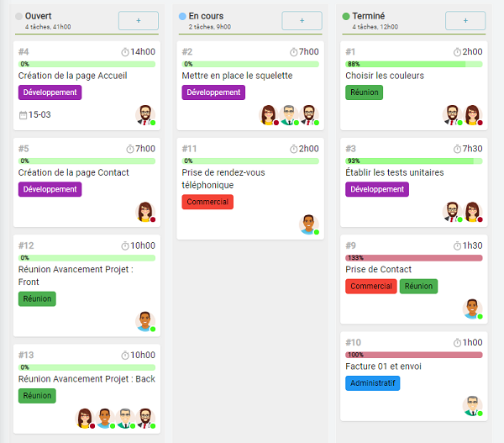
Task: Click bearded man avatar on task #1
Action: [452, 115]
